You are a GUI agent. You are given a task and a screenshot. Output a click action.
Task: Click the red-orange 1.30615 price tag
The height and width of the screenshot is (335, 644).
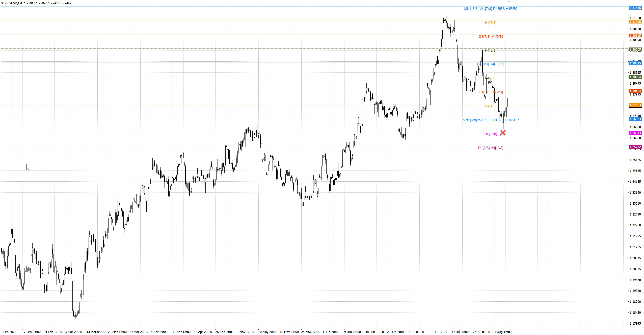(635, 36)
